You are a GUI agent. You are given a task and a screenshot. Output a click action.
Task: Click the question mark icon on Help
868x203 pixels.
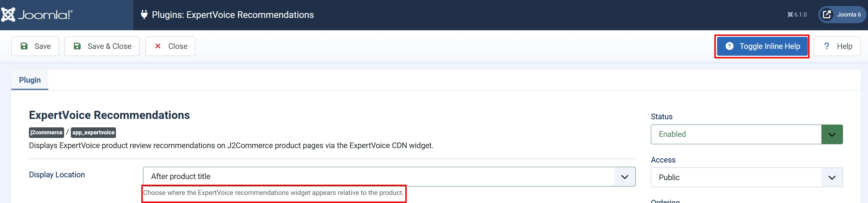click(826, 46)
